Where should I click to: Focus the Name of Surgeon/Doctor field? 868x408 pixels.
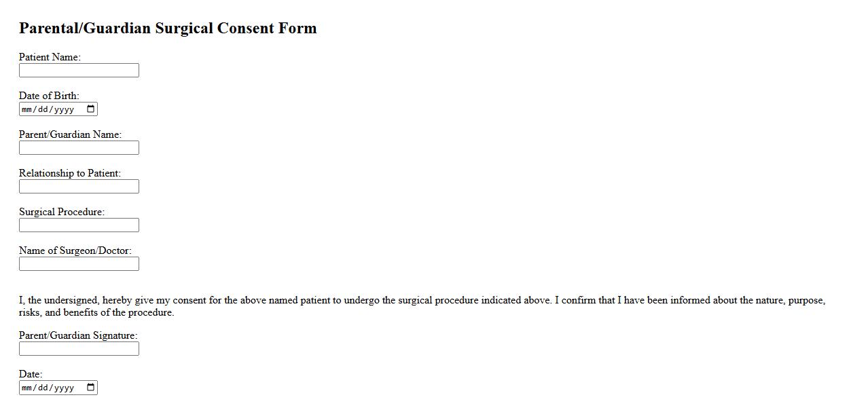click(x=79, y=264)
